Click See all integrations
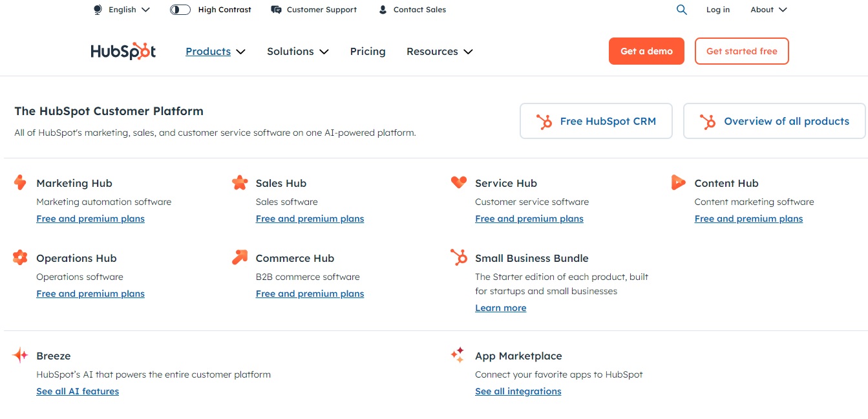Viewport: 868px width, 419px height. [x=518, y=391]
